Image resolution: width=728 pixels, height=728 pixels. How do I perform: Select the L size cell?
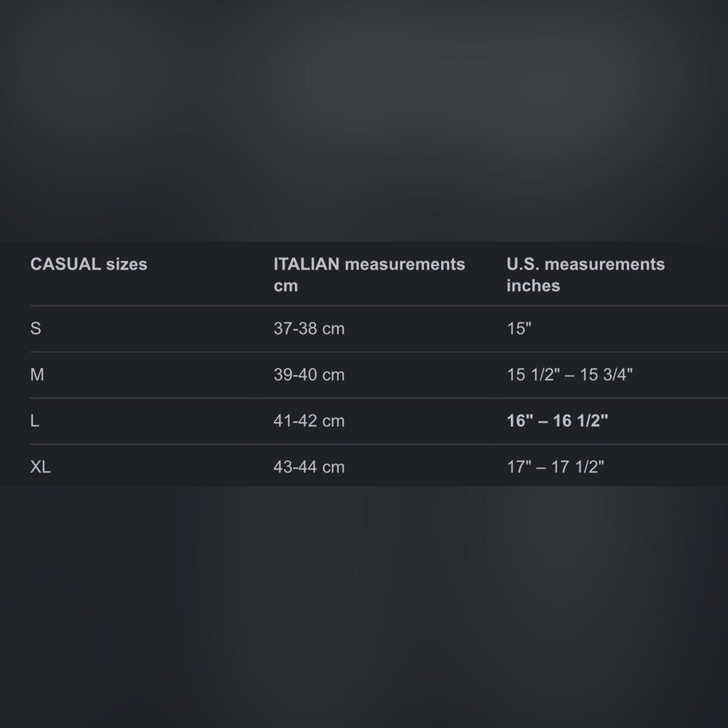[35, 421]
